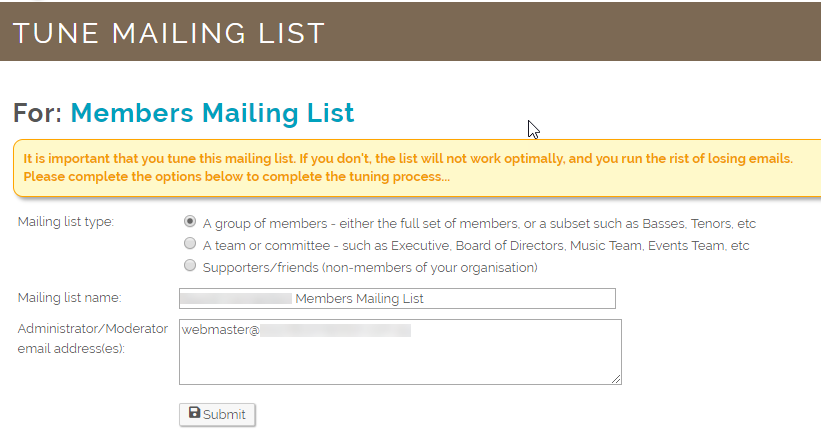Click the 'Mailing list type:' field label
The height and width of the screenshot is (445, 821).
click(x=66, y=221)
